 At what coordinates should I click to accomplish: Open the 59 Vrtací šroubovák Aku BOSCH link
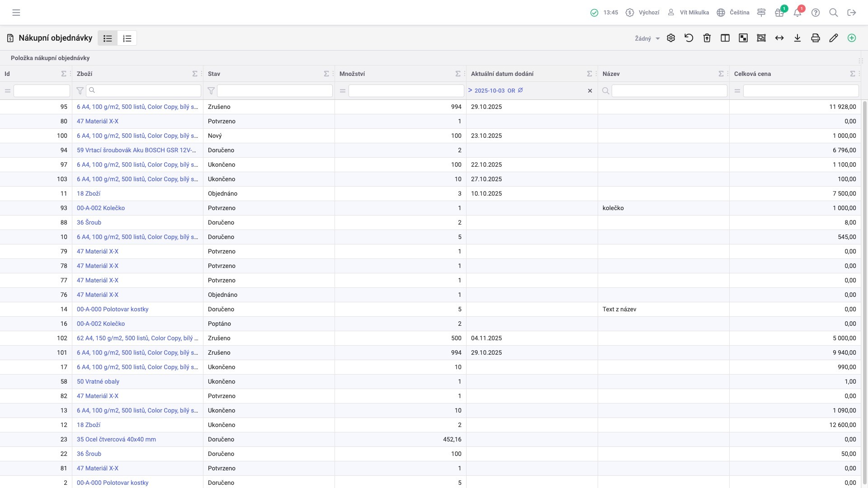point(137,150)
